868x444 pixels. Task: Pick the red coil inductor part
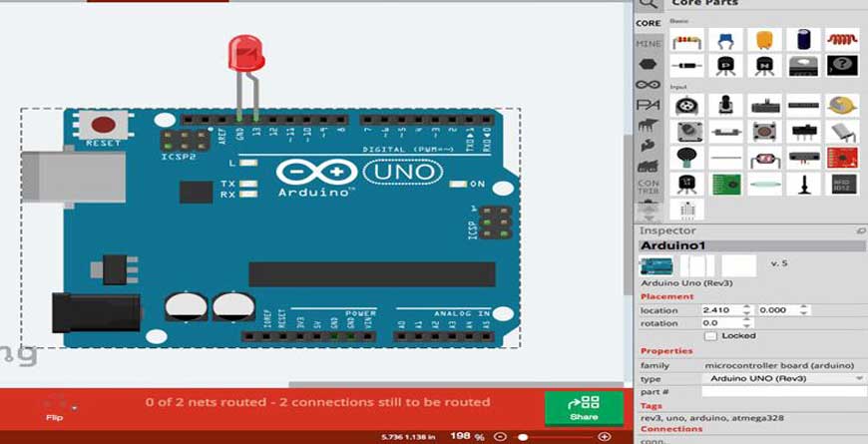(842, 41)
